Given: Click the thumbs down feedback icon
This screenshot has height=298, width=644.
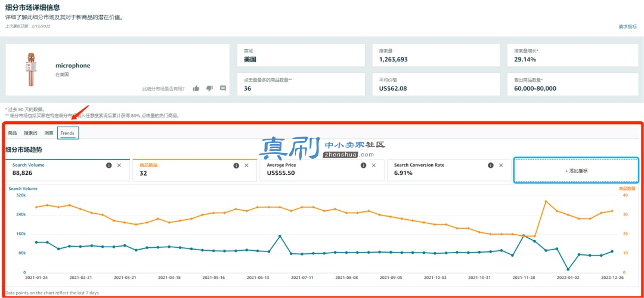Looking at the screenshot, I should click(x=209, y=88).
